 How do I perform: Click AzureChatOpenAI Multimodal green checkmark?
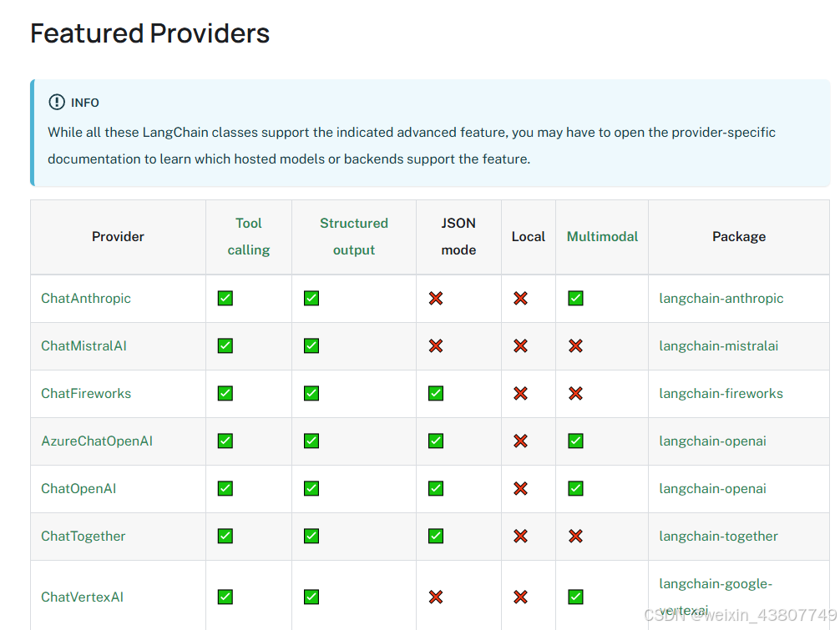[576, 441]
